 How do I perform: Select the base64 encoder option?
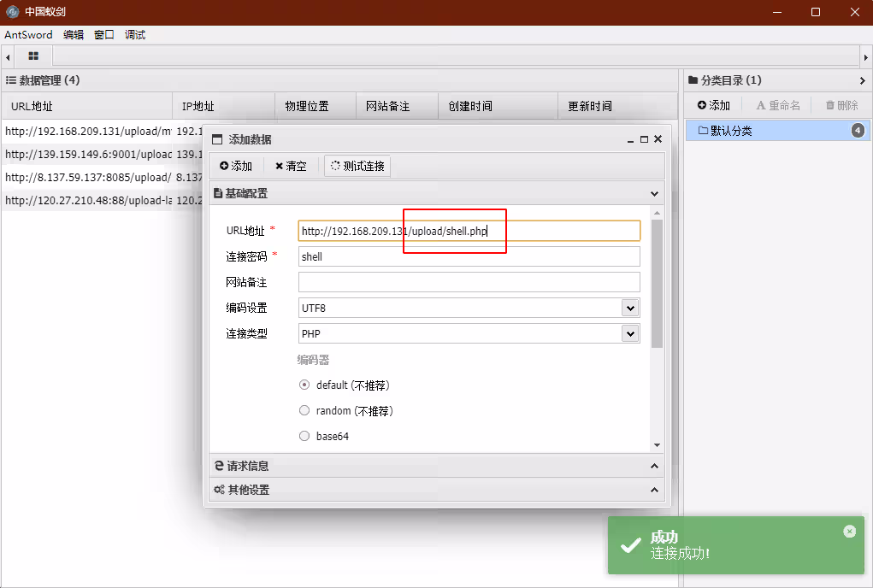point(304,436)
